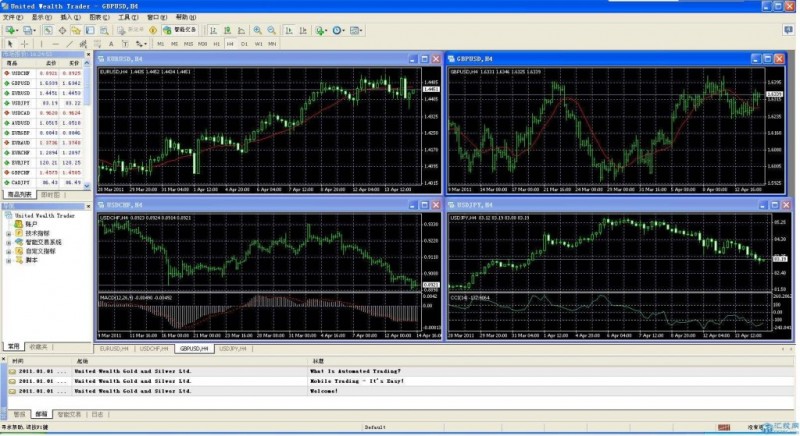Expand the 智能交易系统 node in Navigator

coord(9,243)
